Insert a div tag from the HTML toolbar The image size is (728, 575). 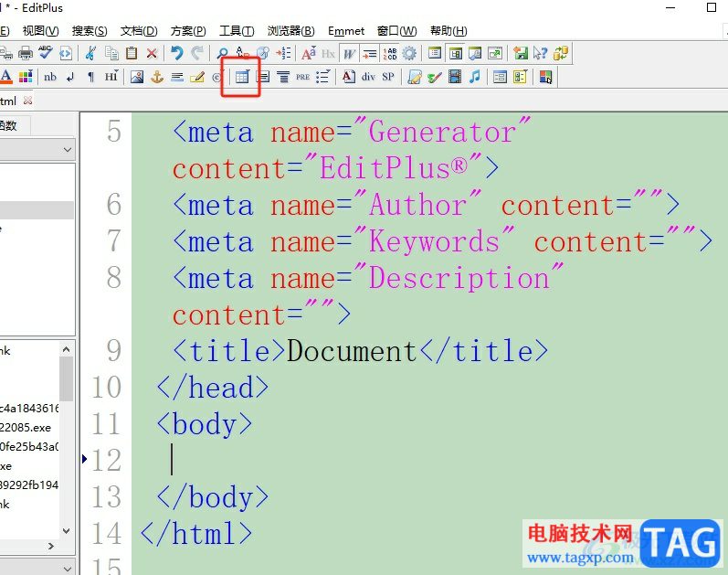coord(368,77)
